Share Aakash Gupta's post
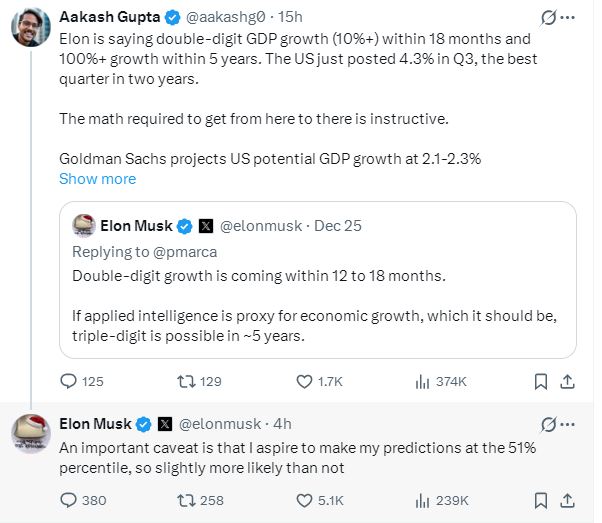602x523 pixels. point(567,381)
